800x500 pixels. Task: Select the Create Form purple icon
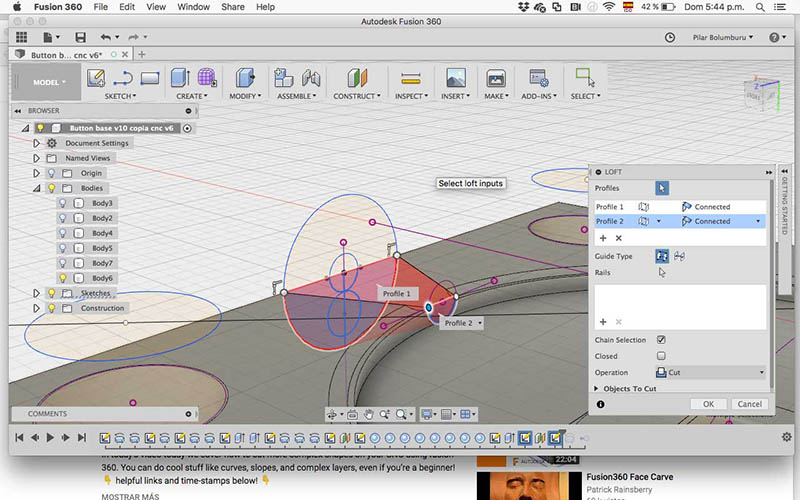tap(207, 78)
